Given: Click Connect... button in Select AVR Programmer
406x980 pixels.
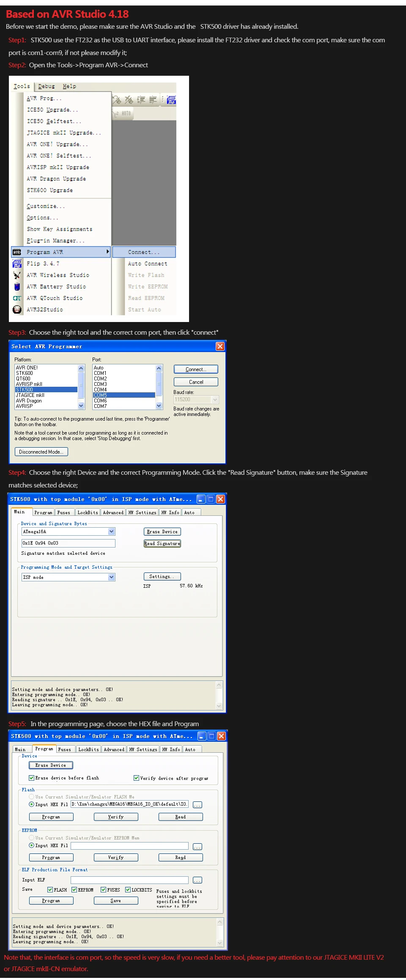Looking at the screenshot, I should [x=196, y=369].
